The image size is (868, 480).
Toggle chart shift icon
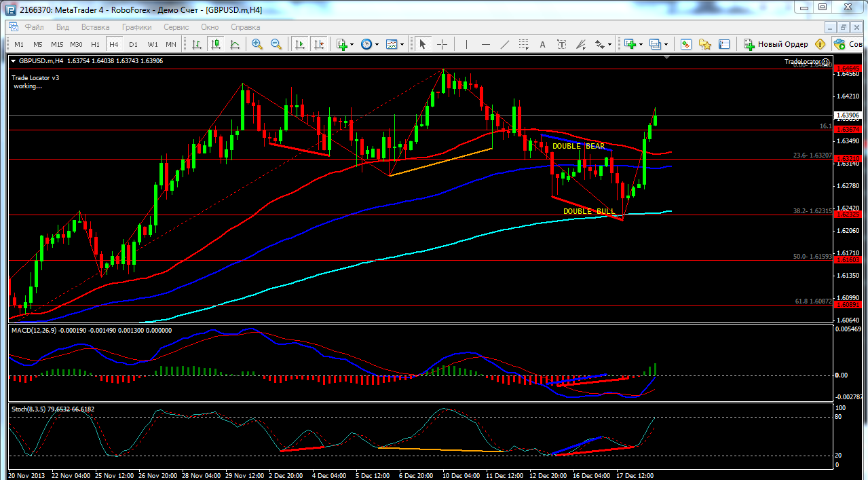(318, 44)
